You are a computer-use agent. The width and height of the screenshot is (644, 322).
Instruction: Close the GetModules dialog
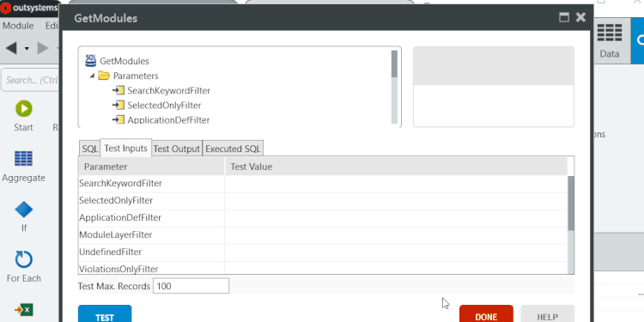[x=580, y=17]
